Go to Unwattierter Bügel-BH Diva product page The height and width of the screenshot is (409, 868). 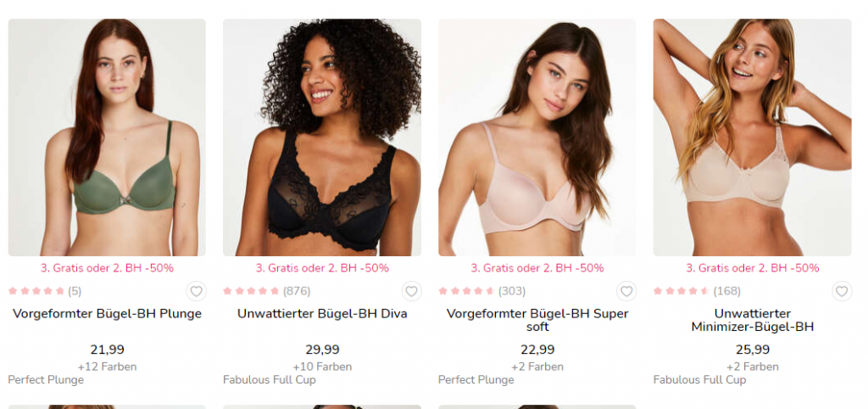322,314
